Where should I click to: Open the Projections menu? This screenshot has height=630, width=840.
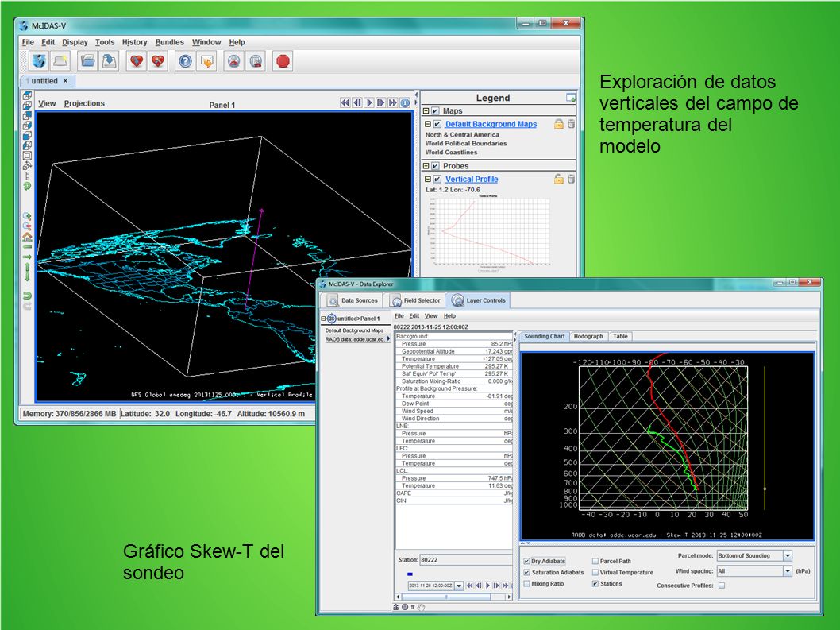pyautogui.click(x=84, y=103)
